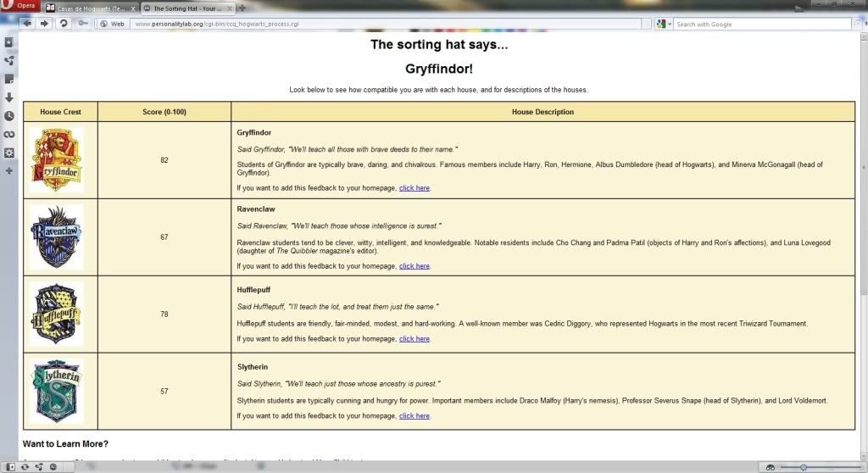868x473 pixels.
Task: Adjust the page zoom slider handle
Action: [x=804, y=467]
